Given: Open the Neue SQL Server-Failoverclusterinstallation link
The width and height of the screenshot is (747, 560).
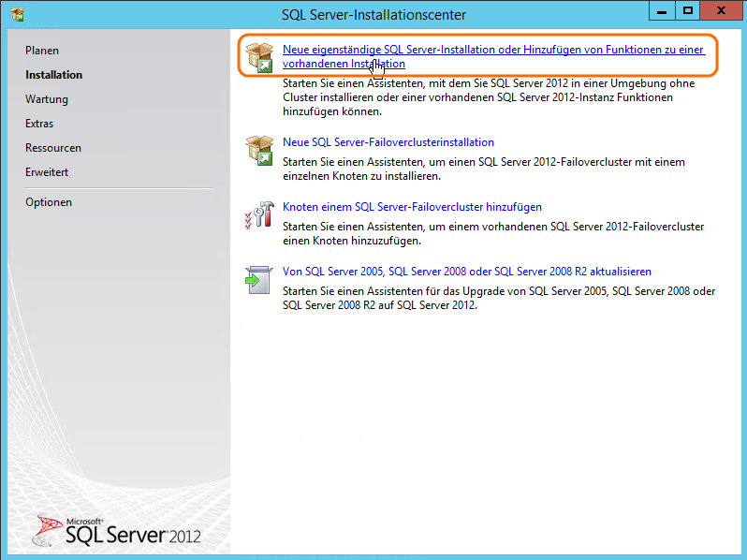Looking at the screenshot, I should 388,142.
